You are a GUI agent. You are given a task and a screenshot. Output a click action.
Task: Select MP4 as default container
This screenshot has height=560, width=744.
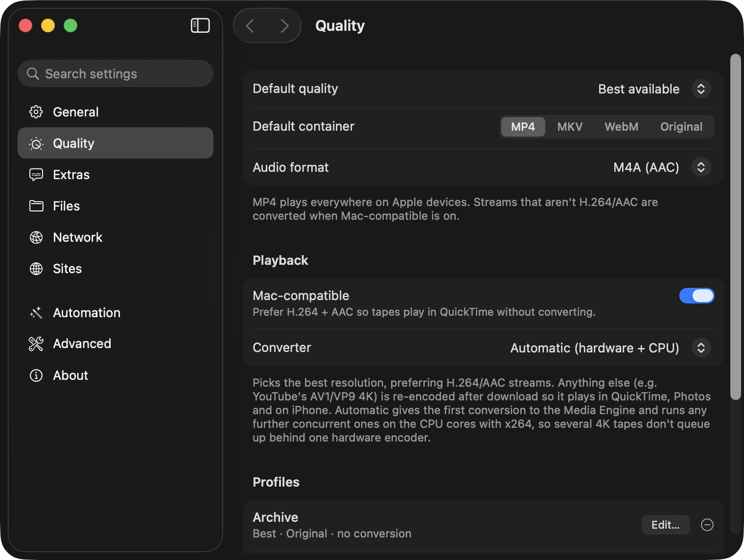[523, 127]
